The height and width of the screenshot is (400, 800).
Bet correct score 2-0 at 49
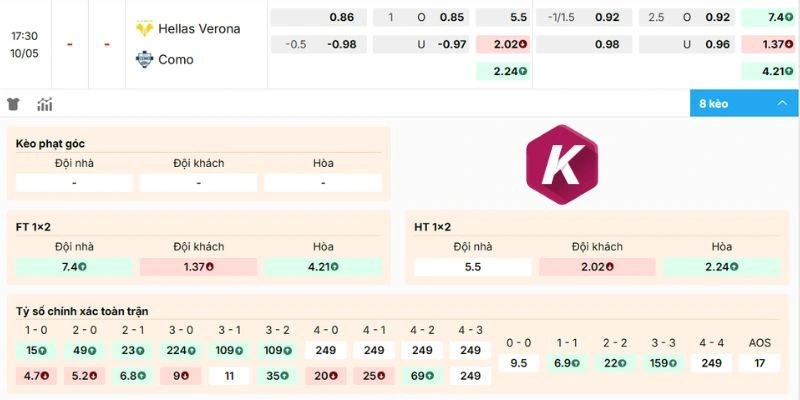[x=85, y=351]
